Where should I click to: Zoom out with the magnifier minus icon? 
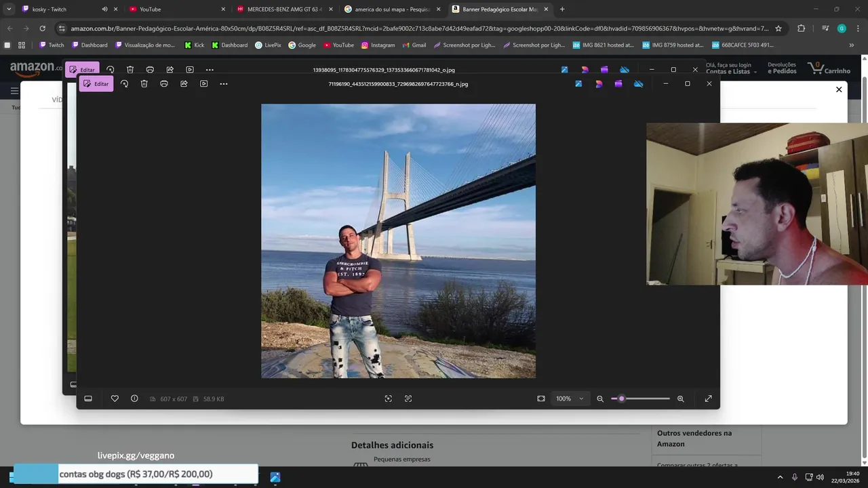click(x=600, y=399)
